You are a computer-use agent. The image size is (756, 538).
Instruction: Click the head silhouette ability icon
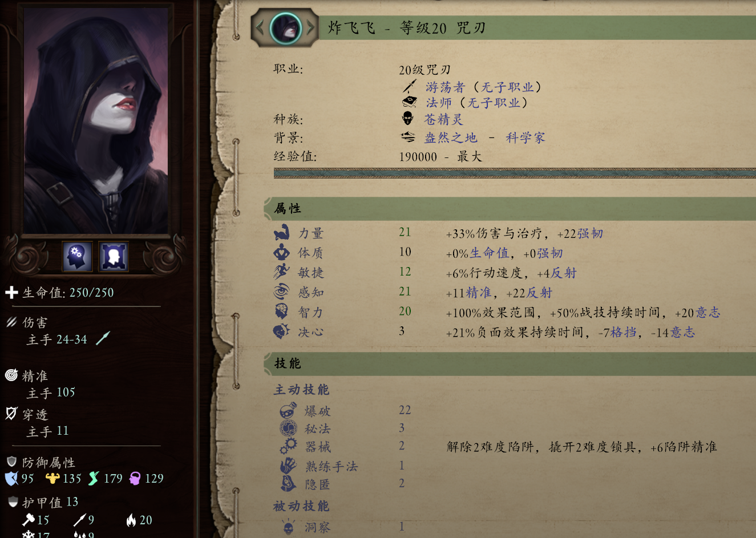114,256
